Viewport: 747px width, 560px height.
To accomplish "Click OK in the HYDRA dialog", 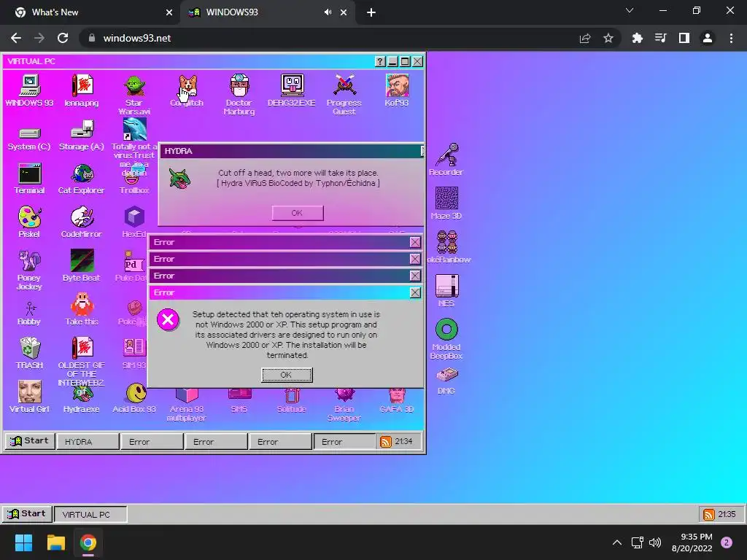I will coord(298,213).
